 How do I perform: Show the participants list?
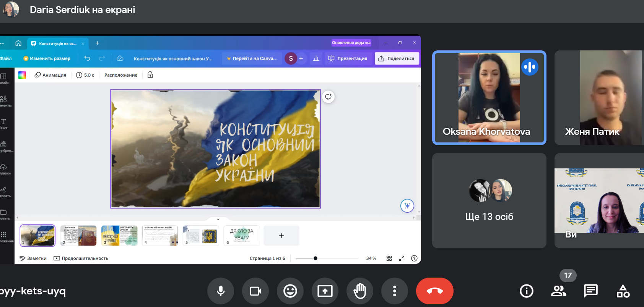coord(558,291)
